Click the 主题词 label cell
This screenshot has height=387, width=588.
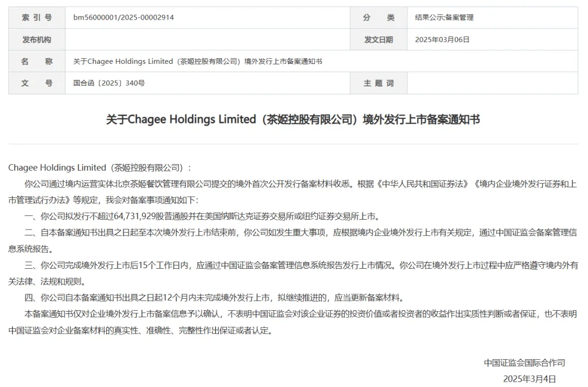[x=379, y=83]
